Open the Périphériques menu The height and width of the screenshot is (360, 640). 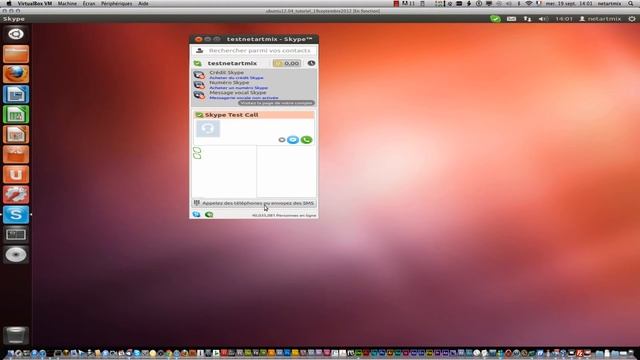pyautogui.click(x=117, y=3)
